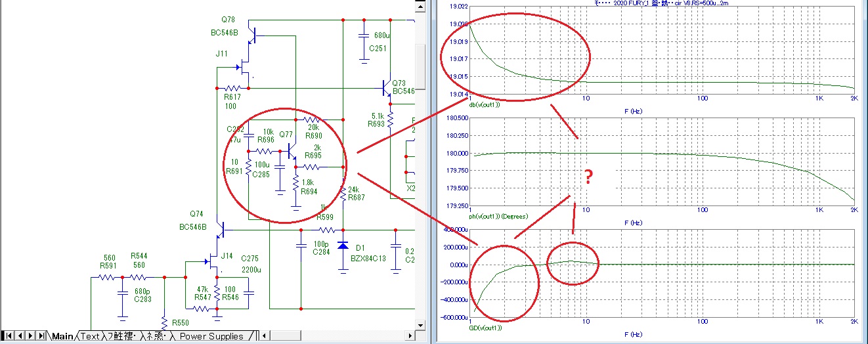
Task: Select capacitor label C275
Action: click(250, 258)
